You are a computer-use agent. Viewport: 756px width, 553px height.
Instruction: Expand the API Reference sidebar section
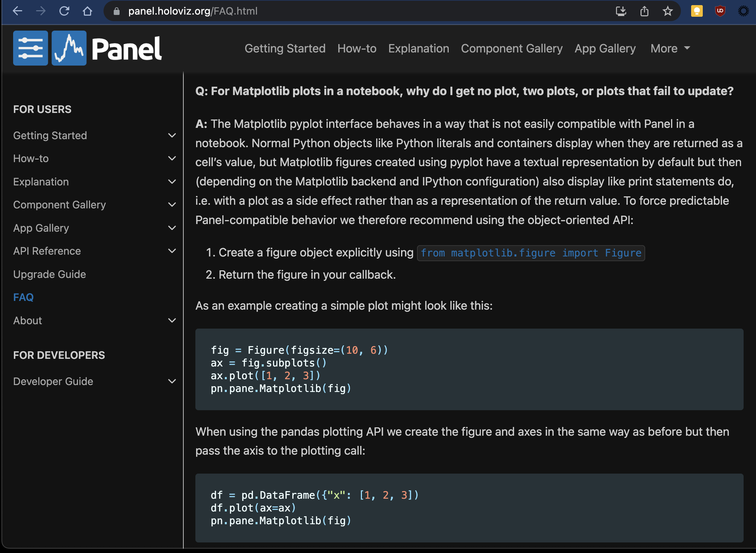click(x=172, y=251)
